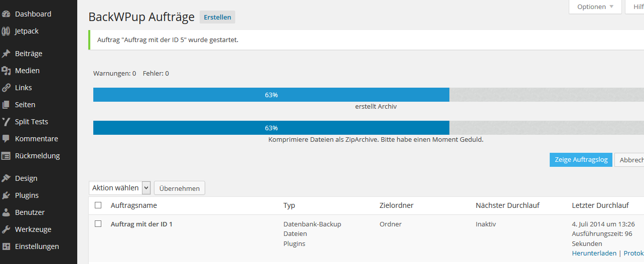Screen dimensions: 644x264
Task: Click the Beiträge pushpin icon
Action: [x=6, y=54]
